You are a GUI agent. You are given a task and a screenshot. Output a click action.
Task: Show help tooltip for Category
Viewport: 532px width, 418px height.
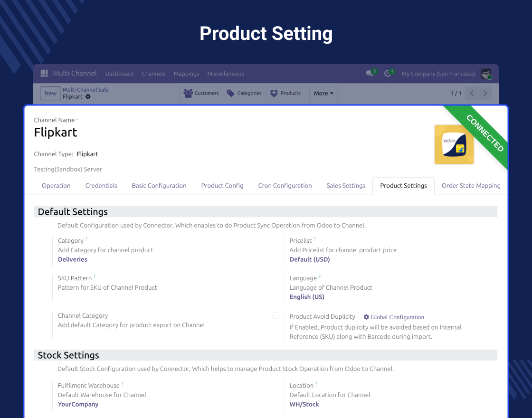pos(86,239)
